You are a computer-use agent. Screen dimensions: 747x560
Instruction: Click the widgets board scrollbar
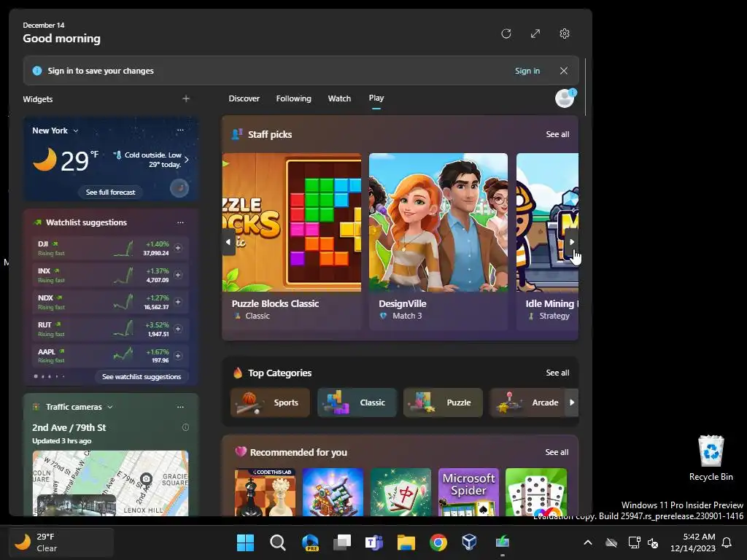tap(585, 87)
